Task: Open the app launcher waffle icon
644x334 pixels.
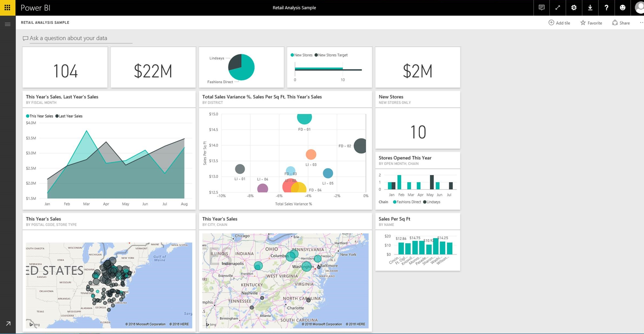Action: (x=7, y=8)
